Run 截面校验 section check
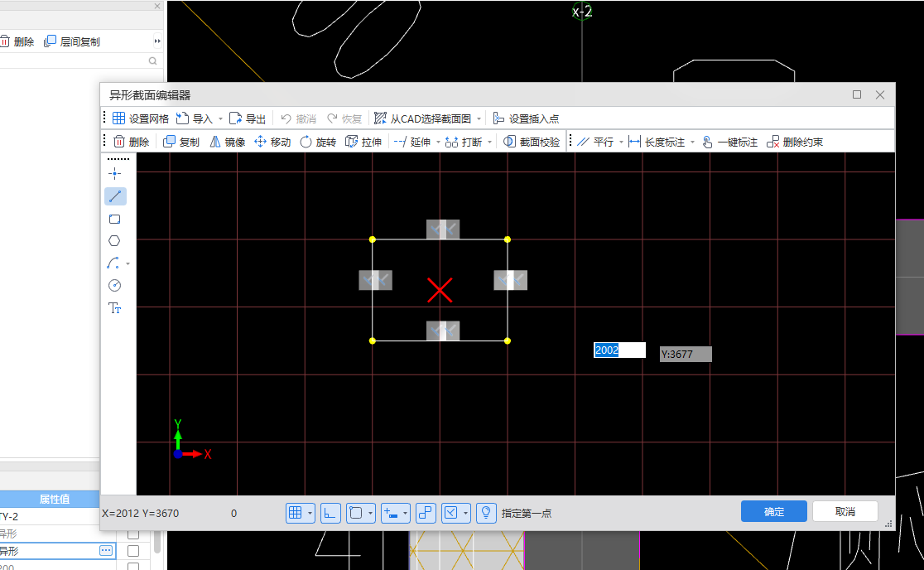 (x=532, y=142)
